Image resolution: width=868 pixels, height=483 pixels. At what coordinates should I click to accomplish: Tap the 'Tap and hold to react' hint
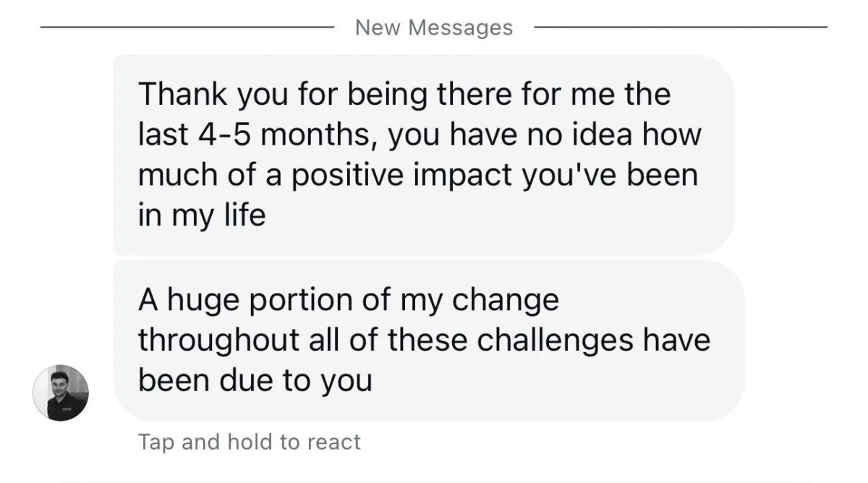tap(249, 441)
